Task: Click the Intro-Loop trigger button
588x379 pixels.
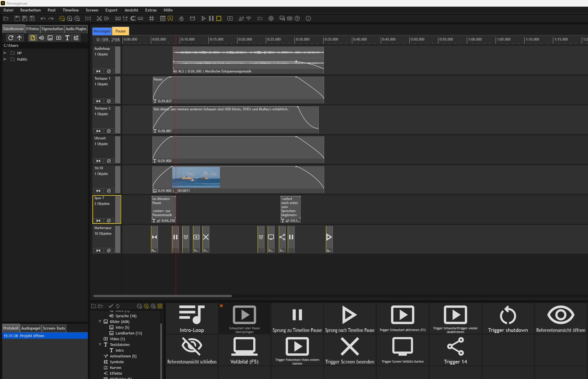Action: pos(192,318)
